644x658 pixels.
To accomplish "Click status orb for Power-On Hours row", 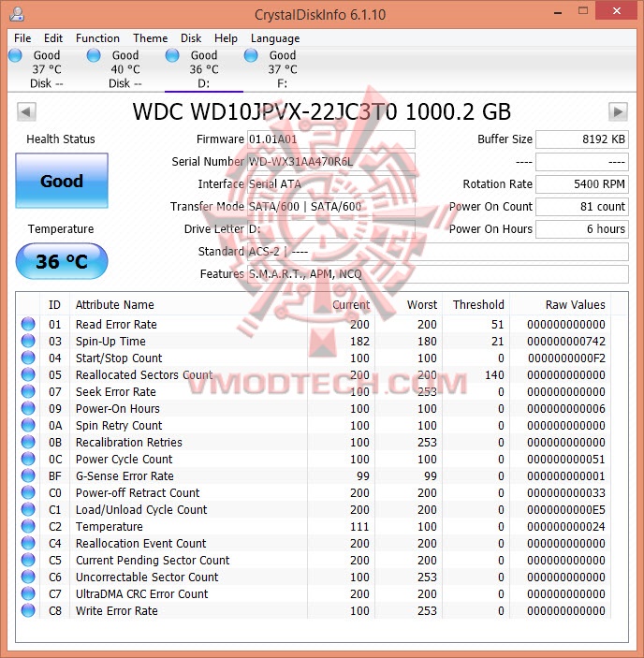I will coord(28,408).
